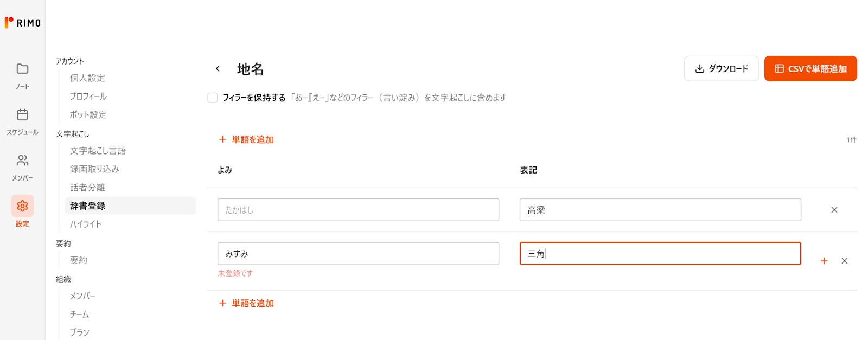
Task: Click the bottom 単語を追加 link
Action: (246, 303)
